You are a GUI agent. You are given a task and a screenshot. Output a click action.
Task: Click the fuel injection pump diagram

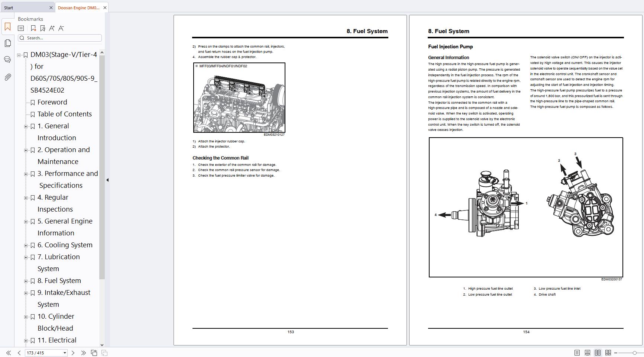click(x=526, y=207)
